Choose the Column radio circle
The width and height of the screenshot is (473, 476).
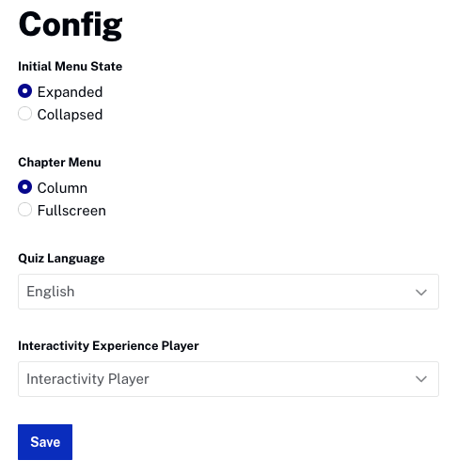click(24, 187)
